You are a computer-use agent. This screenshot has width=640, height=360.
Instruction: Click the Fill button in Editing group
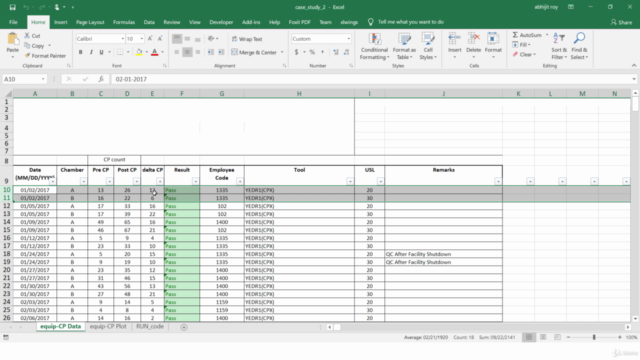(522, 44)
